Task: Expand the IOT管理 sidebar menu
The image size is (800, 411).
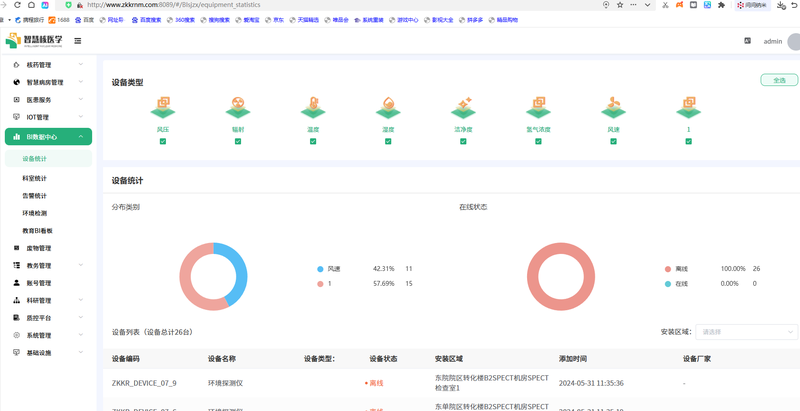Action: [x=47, y=117]
